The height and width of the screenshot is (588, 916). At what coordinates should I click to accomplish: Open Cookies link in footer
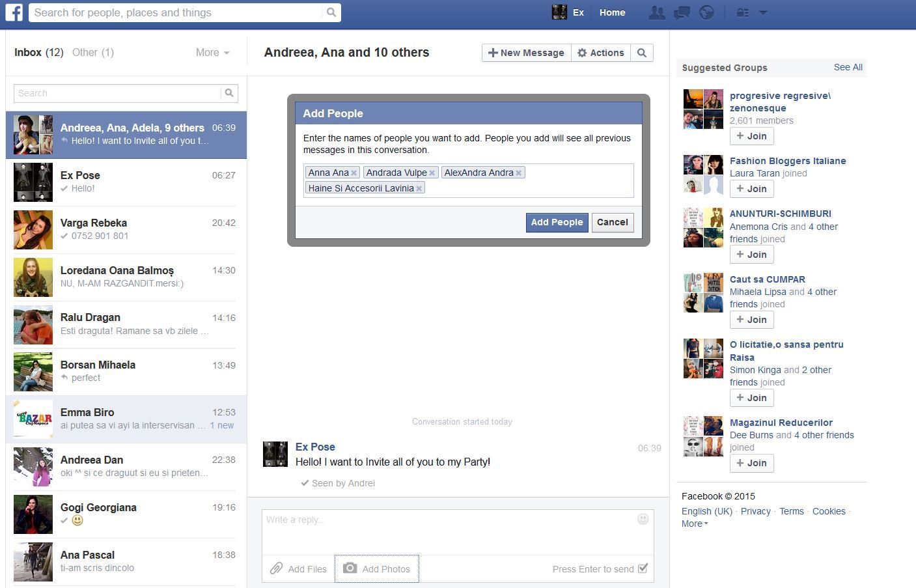pos(829,511)
